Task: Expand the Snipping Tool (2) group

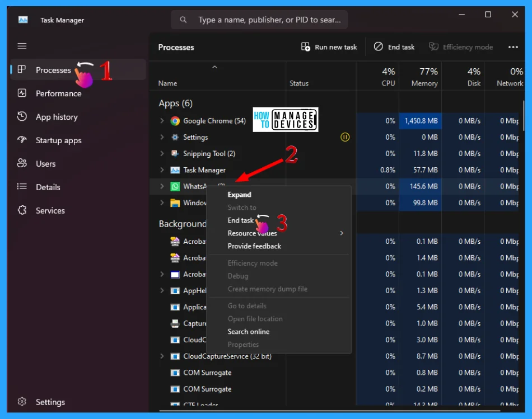Action: 162,154
